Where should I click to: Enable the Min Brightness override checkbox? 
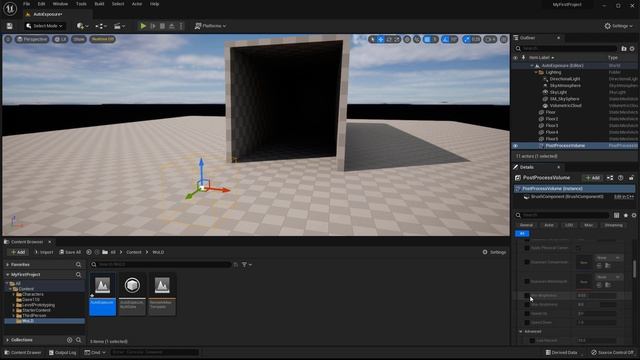[527, 295]
